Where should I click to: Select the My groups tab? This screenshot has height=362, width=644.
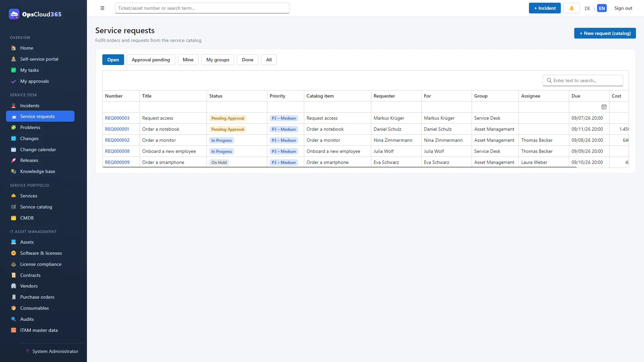point(218,60)
